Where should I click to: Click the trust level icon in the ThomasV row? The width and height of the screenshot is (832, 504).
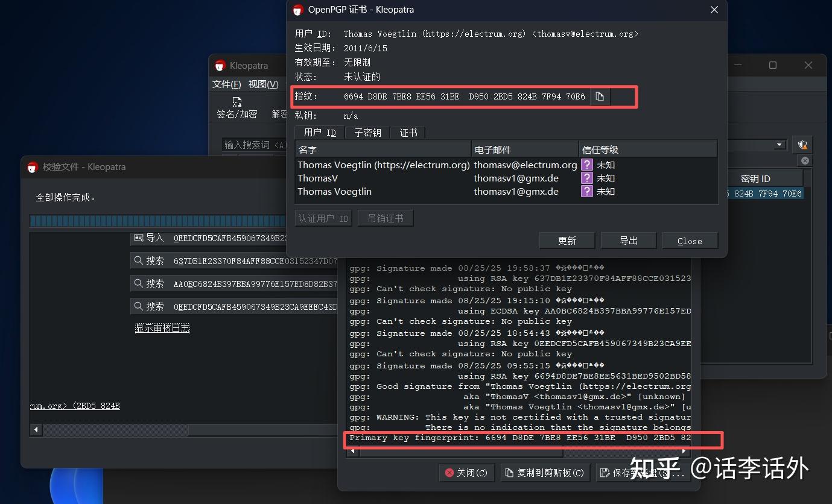[x=586, y=178]
